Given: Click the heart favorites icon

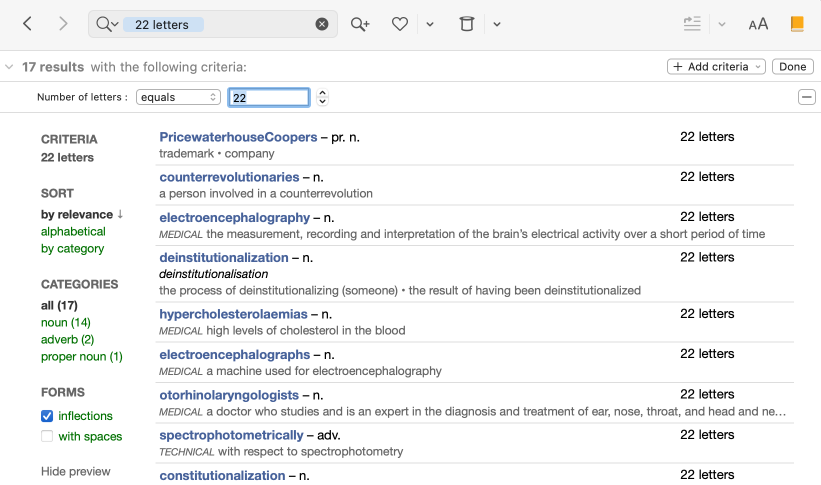Looking at the screenshot, I should point(400,24).
